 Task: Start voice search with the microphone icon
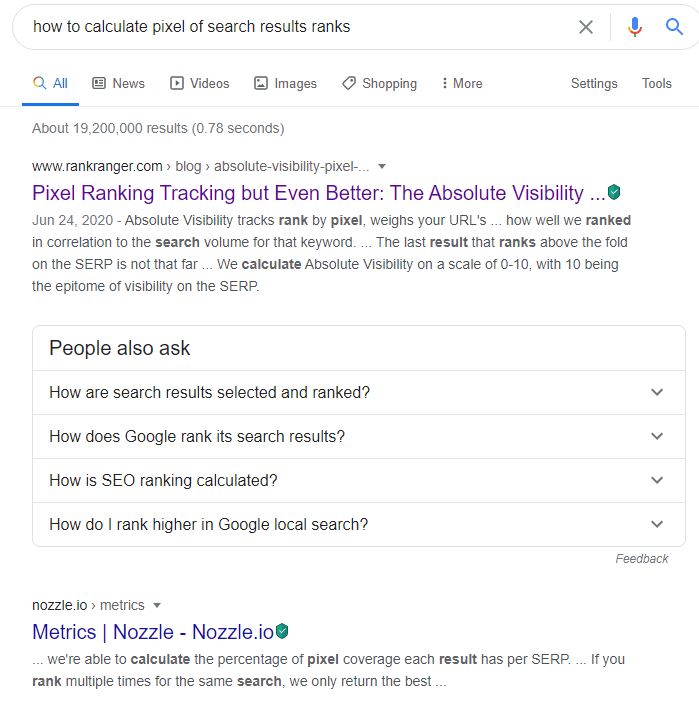634,27
